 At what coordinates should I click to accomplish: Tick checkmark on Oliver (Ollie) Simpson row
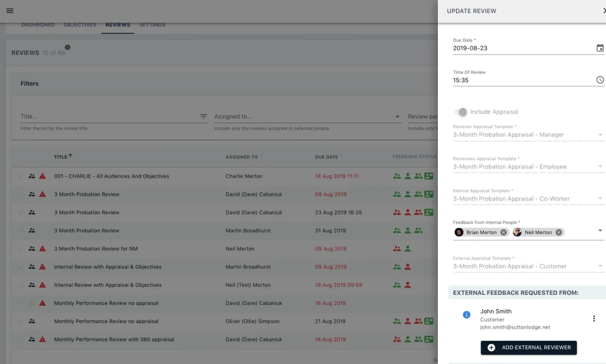click(21, 322)
